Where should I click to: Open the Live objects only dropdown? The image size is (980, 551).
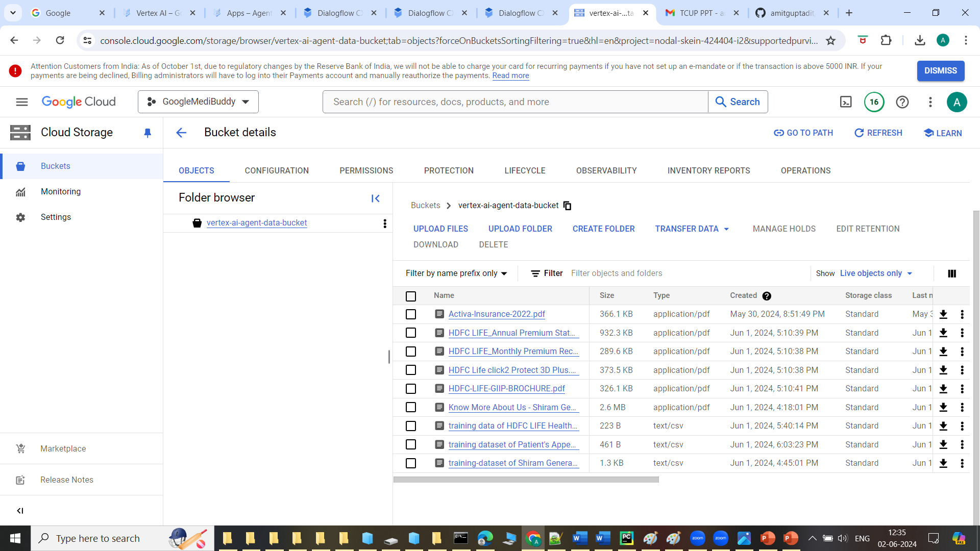click(876, 273)
